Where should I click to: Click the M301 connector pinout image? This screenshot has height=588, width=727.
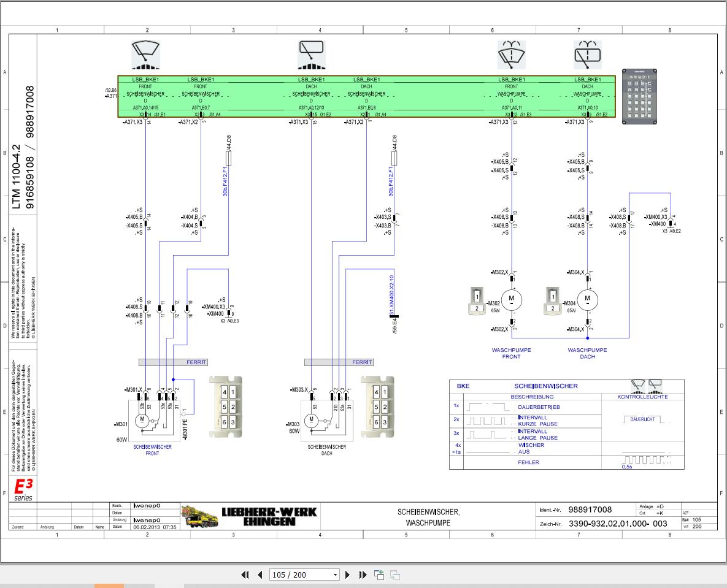[x=226, y=407]
